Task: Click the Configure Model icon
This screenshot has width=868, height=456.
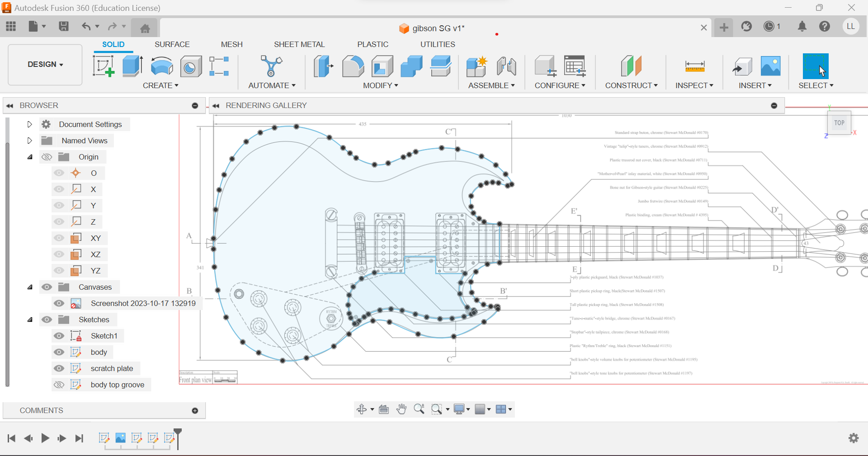Action: click(x=545, y=66)
